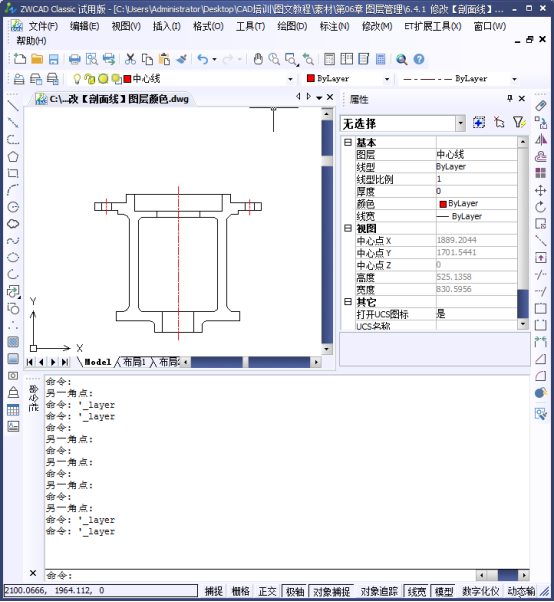Open the 文件(F) menu
Viewport: 554px width, 602px height.
pos(43,26)
